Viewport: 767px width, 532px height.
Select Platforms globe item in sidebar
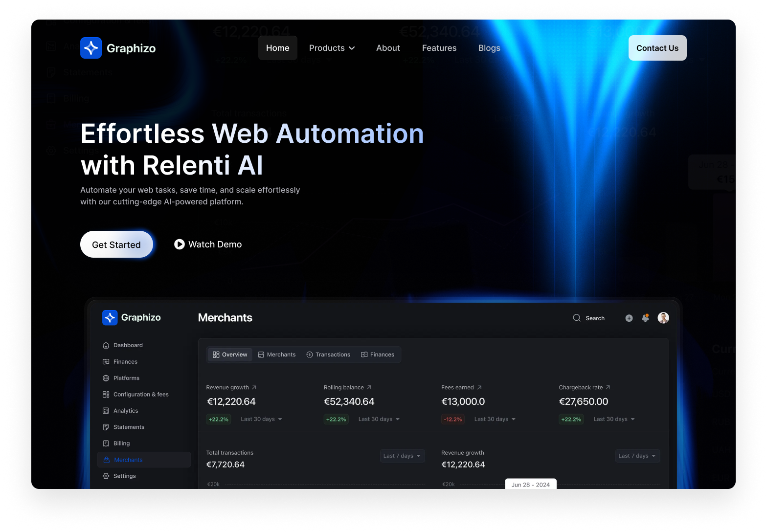[126, 378]
